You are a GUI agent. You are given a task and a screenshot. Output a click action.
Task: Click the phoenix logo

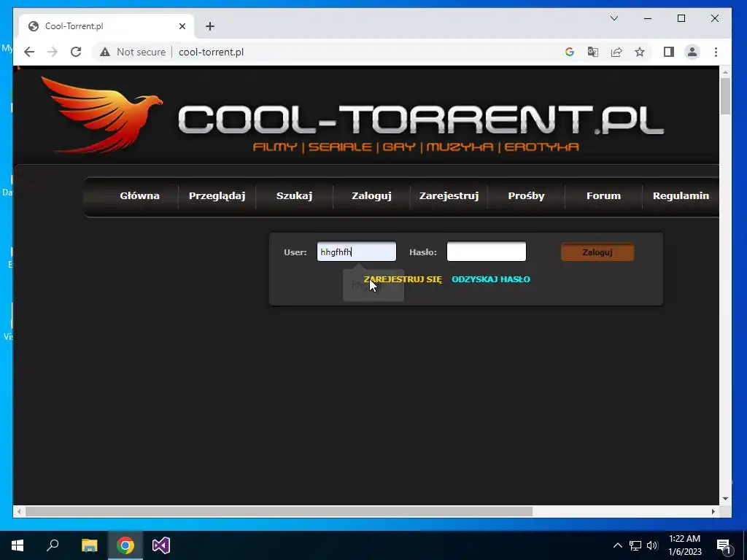(x=102, y=114)
